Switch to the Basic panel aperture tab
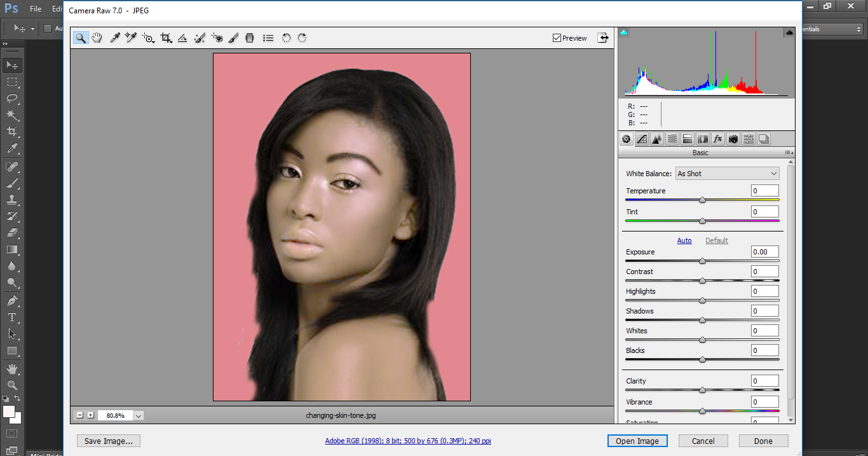This screenshot has width=868, height=456. tap(627, 139)
